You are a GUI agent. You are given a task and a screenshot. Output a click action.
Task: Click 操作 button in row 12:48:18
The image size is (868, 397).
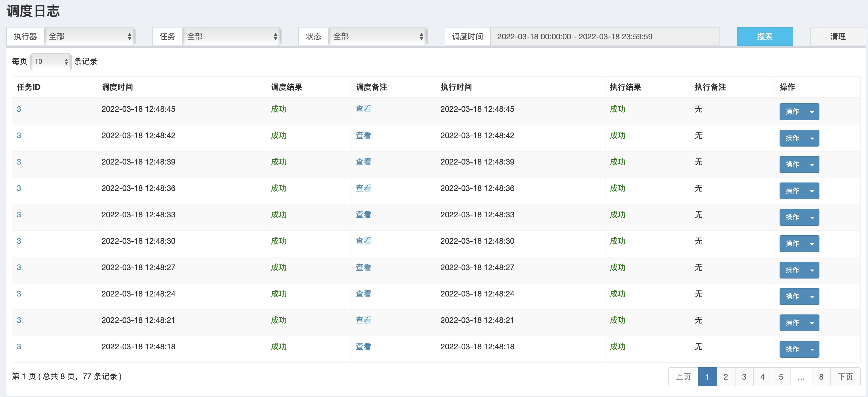click(792, 349)
